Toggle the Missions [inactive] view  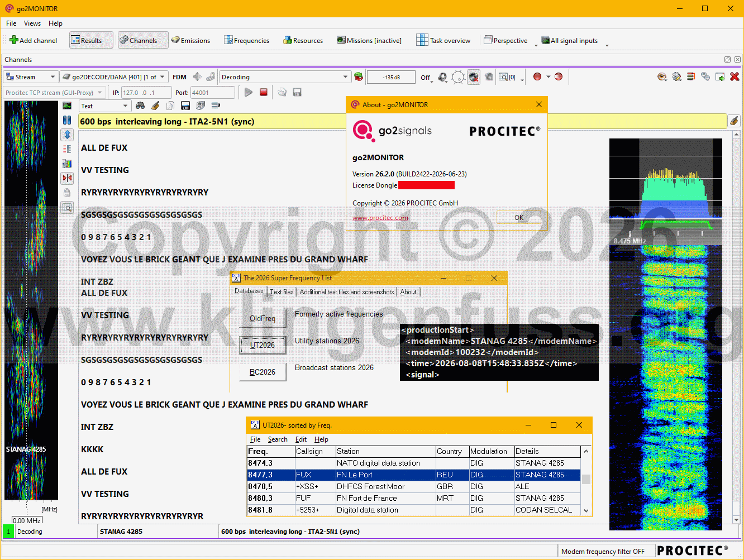369,40
